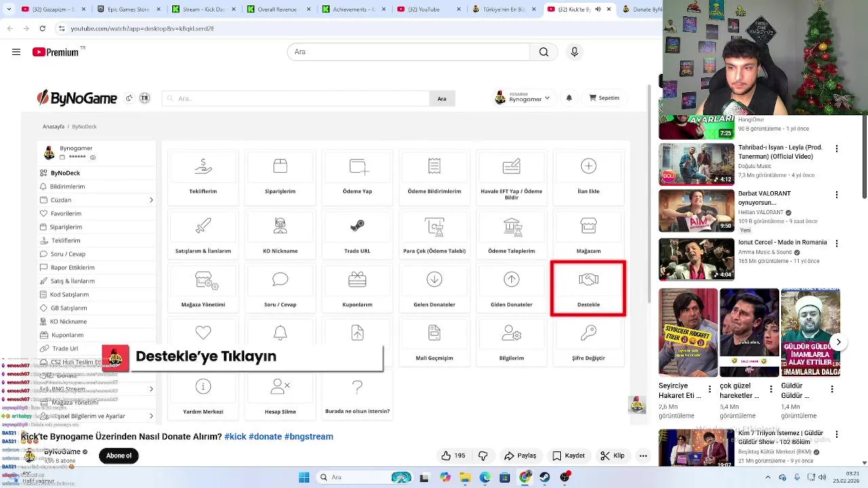Open the Destekle tile
This screenshot has height=488, width=868.
click(588, 288)
